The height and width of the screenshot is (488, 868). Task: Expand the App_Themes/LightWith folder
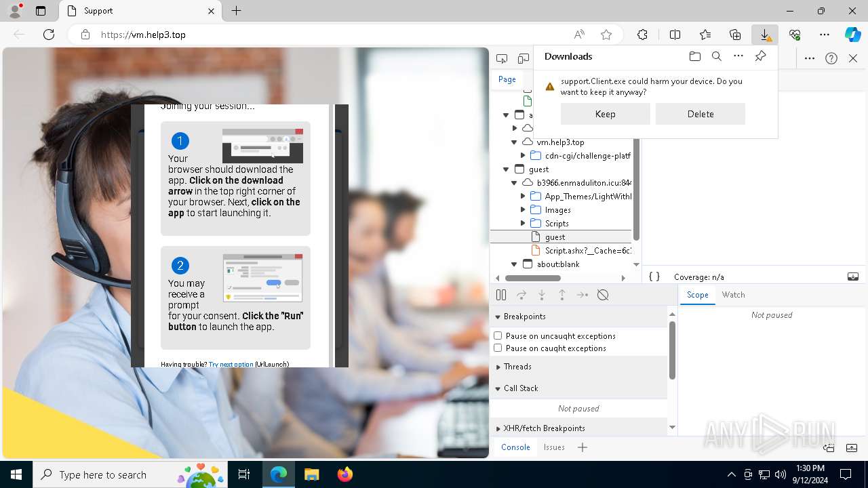tap(523, 197)
